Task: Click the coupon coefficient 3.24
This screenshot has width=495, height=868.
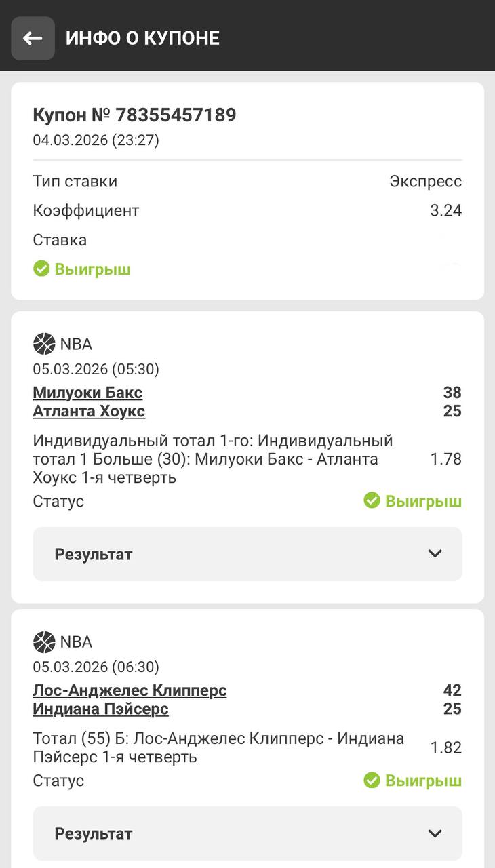Action: pos(446,211)
